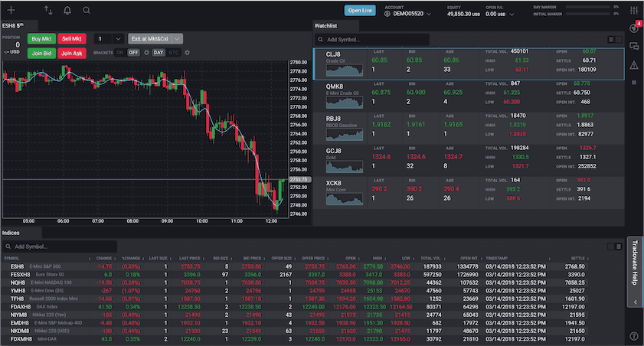Screen dimensions: 644x346
Task: Turn brackets ON
Action: pos(119,52)
